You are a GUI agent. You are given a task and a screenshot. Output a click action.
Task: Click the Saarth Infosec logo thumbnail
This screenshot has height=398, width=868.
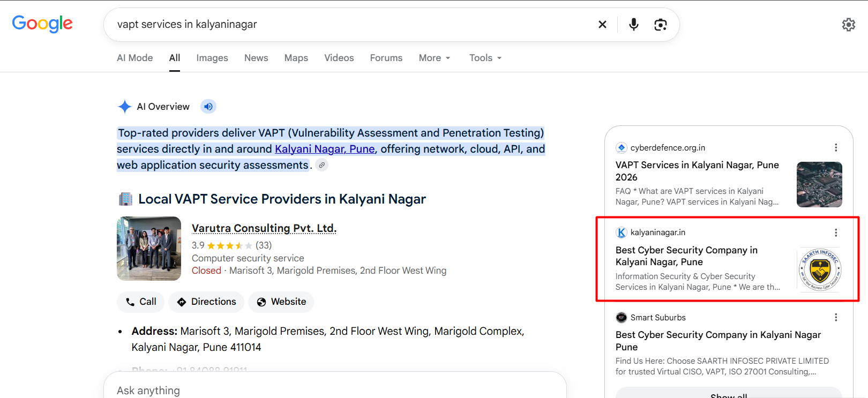click(820, 269)
